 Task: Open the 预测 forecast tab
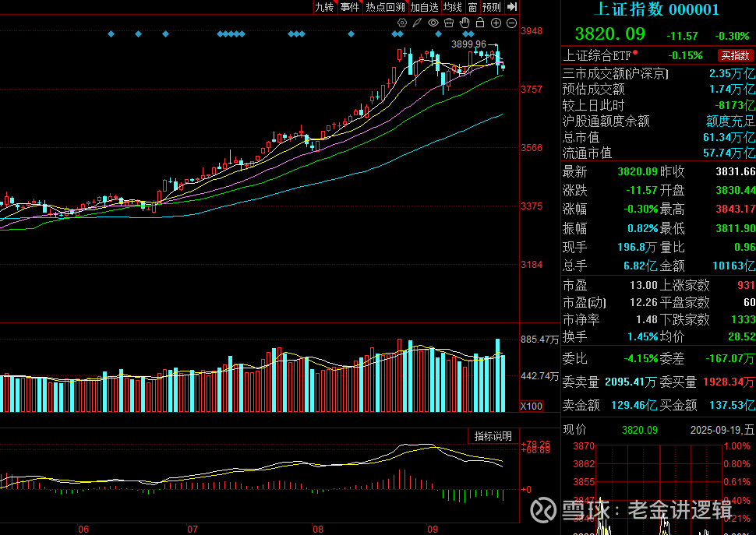tap(492, 7)
